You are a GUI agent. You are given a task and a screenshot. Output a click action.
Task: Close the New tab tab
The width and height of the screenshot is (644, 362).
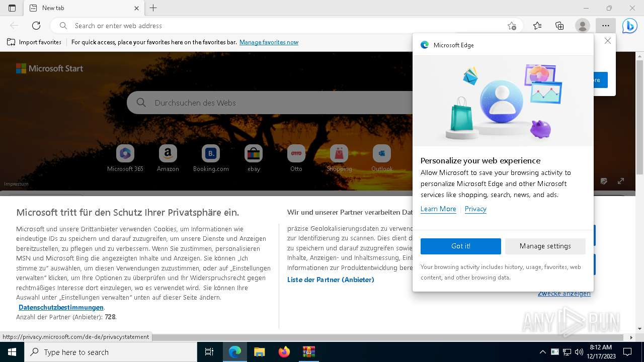point(136,8)
